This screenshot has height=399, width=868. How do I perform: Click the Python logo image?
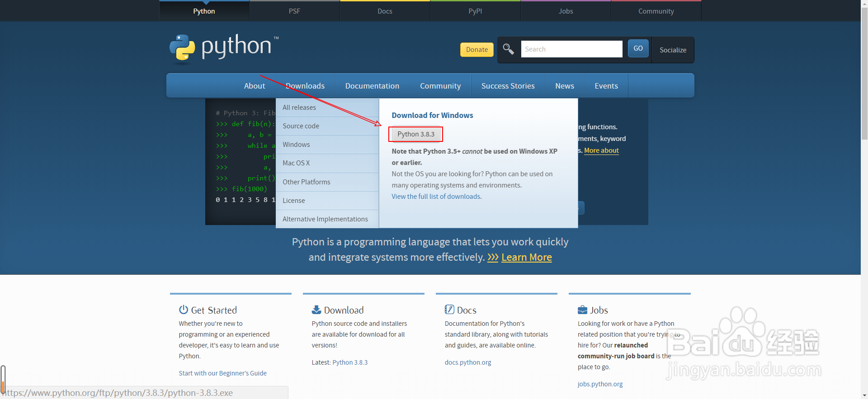(x=224, y=48)
